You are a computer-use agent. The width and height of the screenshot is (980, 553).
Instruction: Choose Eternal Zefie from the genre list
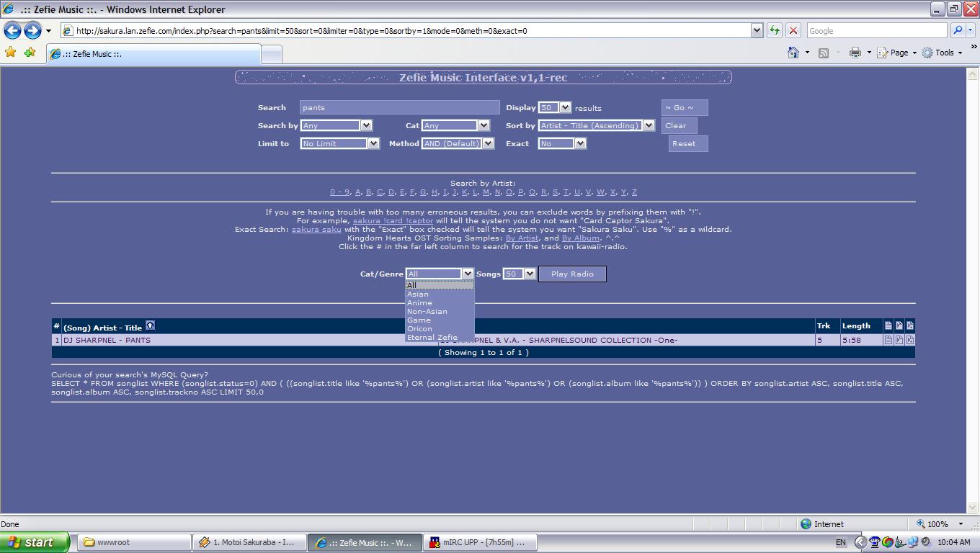(432, 338)
